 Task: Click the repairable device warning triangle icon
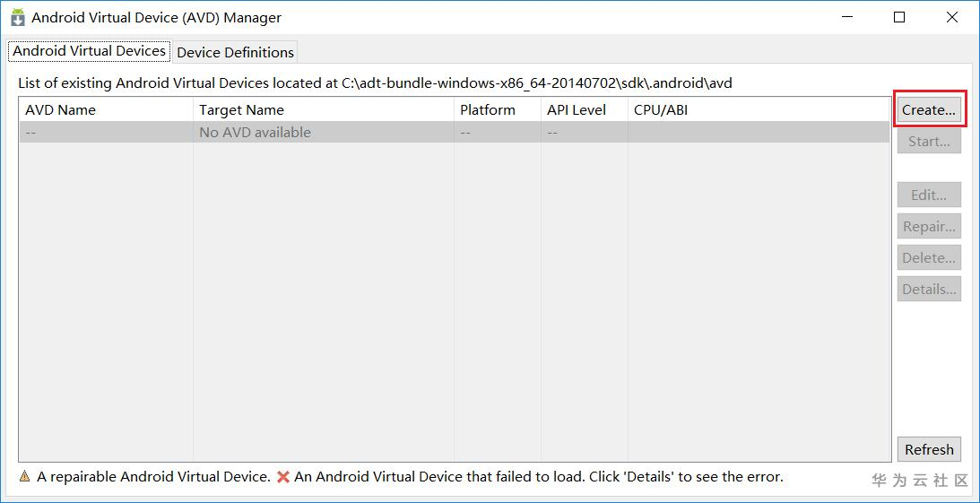[x=24, y=477]
